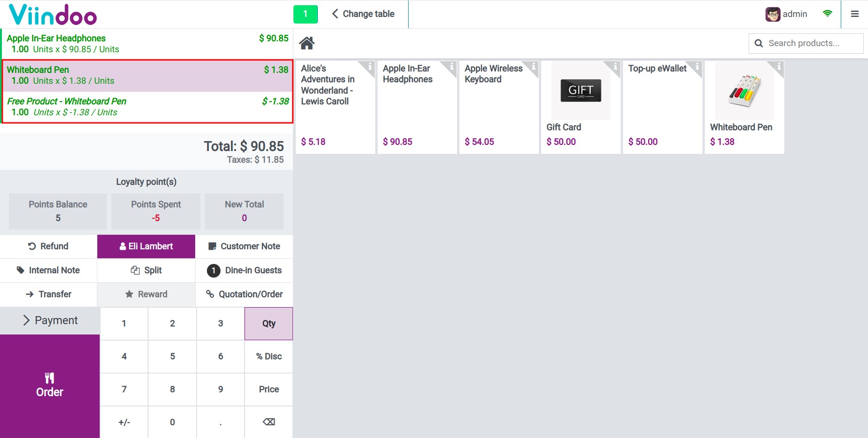
Task: Add an Internal Note
Action: tap(48, 271)
